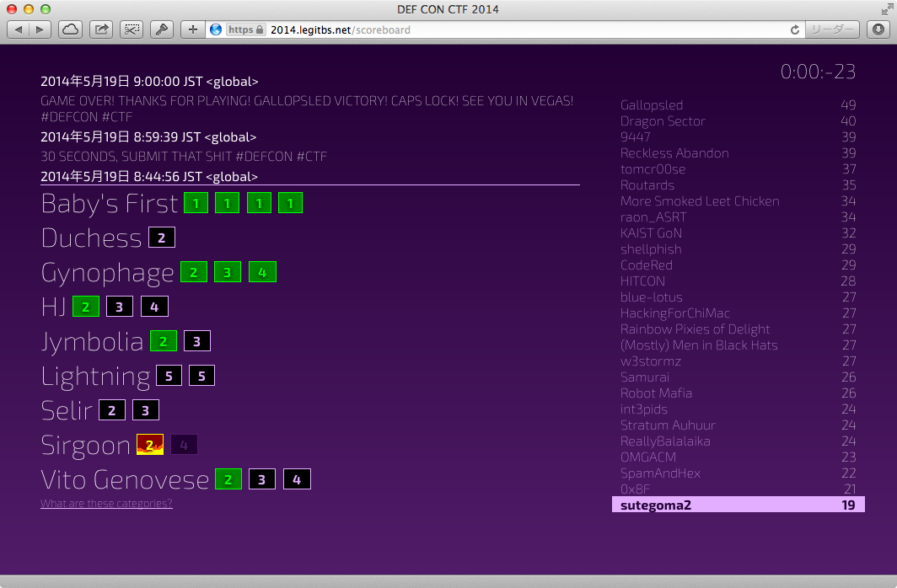The width and height of the screenshot is (897, 588).
Task: Click (Mostly) Men in Black Hats team
Action: tap(699, 345)
